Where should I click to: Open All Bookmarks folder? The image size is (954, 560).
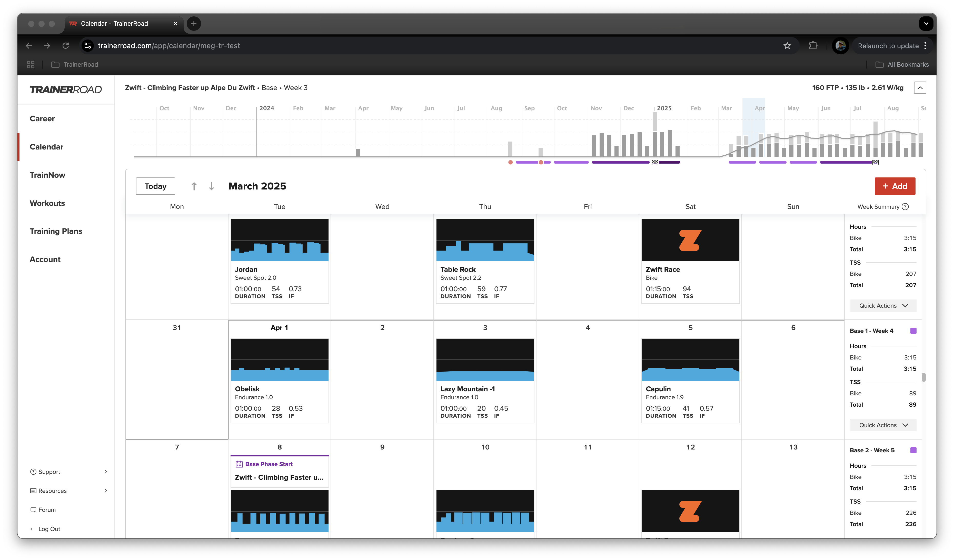(x=902, y=65)
